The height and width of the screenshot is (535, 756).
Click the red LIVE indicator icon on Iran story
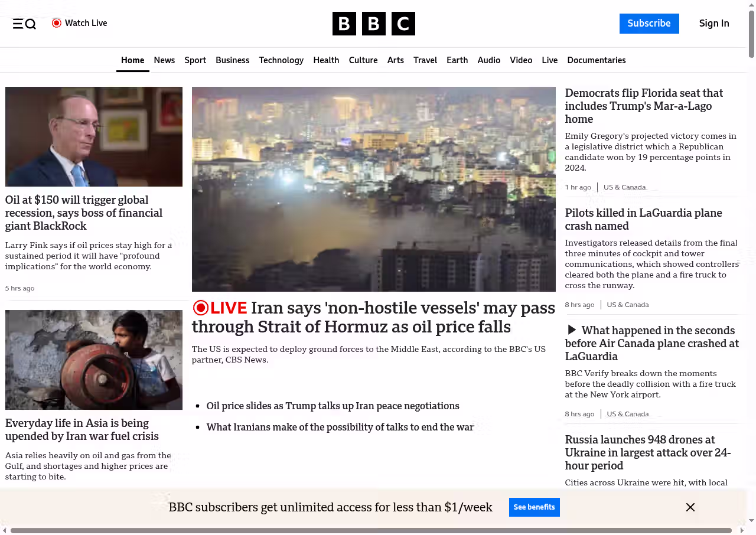(201, 308)
